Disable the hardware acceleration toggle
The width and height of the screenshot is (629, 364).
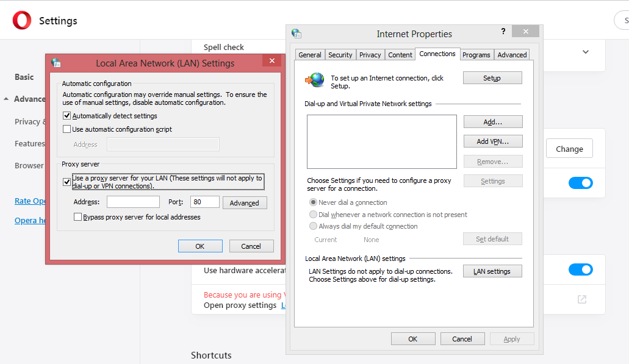[x=580, y=269]
